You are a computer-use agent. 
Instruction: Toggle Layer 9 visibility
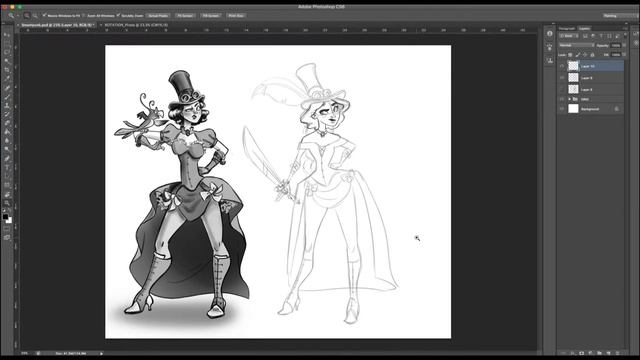pyautogui.click(x=562, y=78)
